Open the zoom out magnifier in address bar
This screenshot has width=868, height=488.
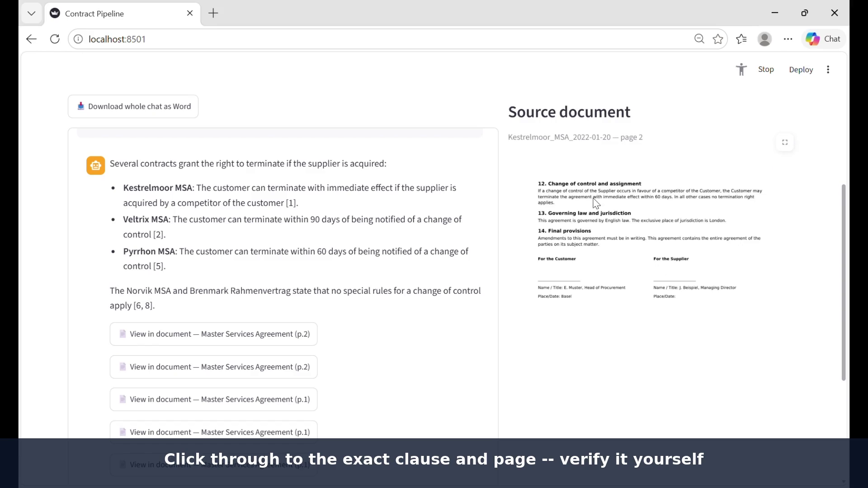(699, 39)
